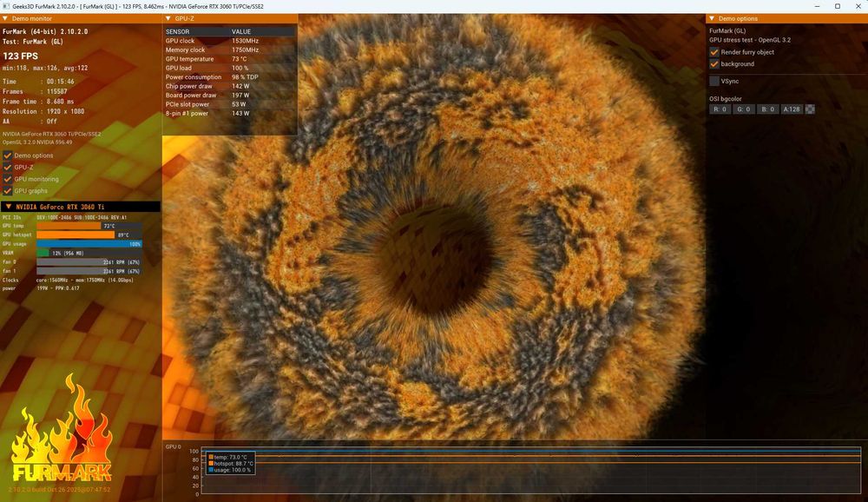Click the GPU temp 73°C bar

(89, 226)
